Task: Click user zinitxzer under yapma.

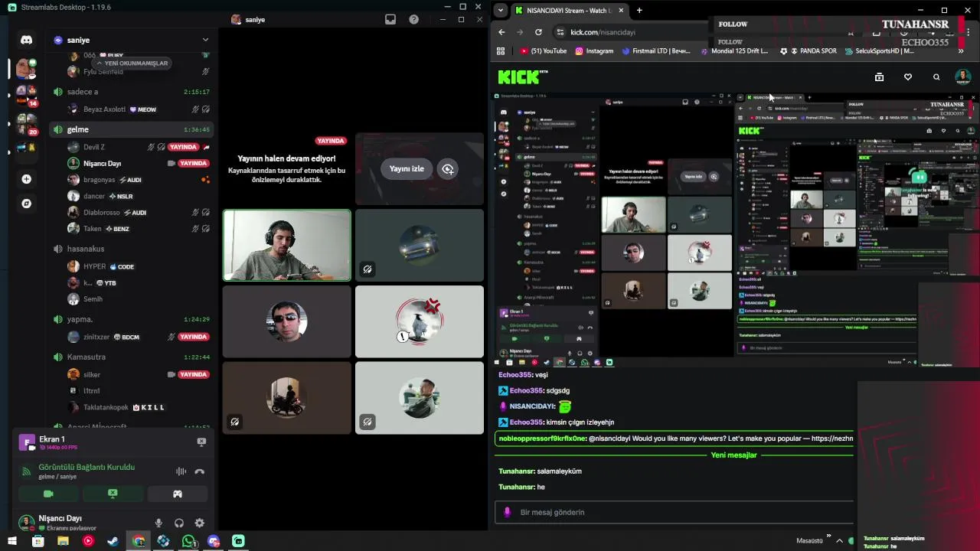Action: [x=96, y=337]
